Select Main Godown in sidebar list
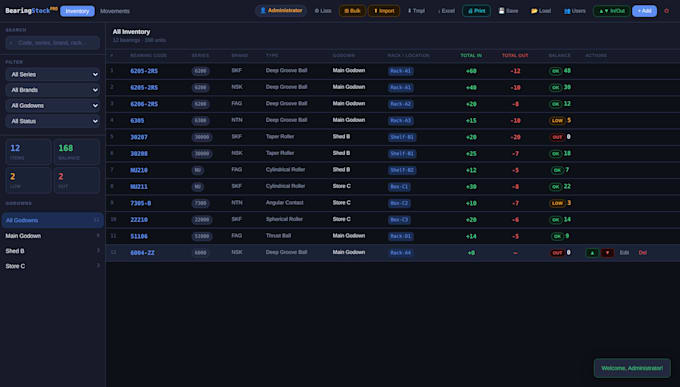 pos(52,236)
